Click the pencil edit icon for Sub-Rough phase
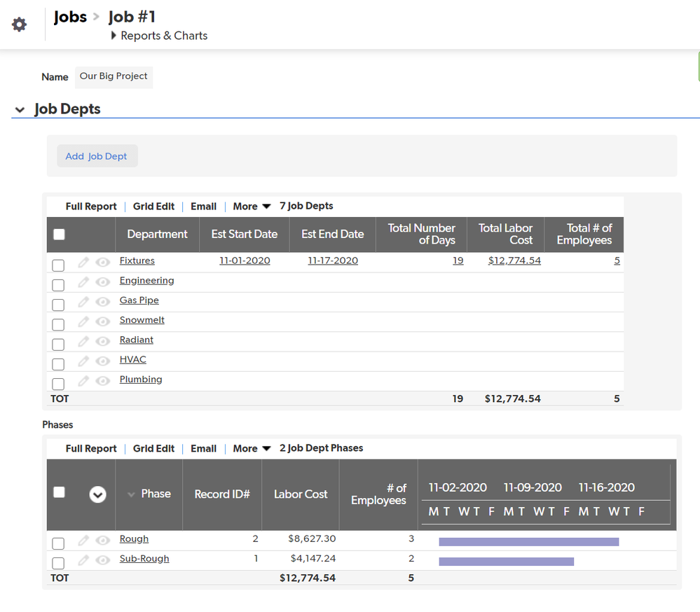Screen dimensions: 700x612 83,560
